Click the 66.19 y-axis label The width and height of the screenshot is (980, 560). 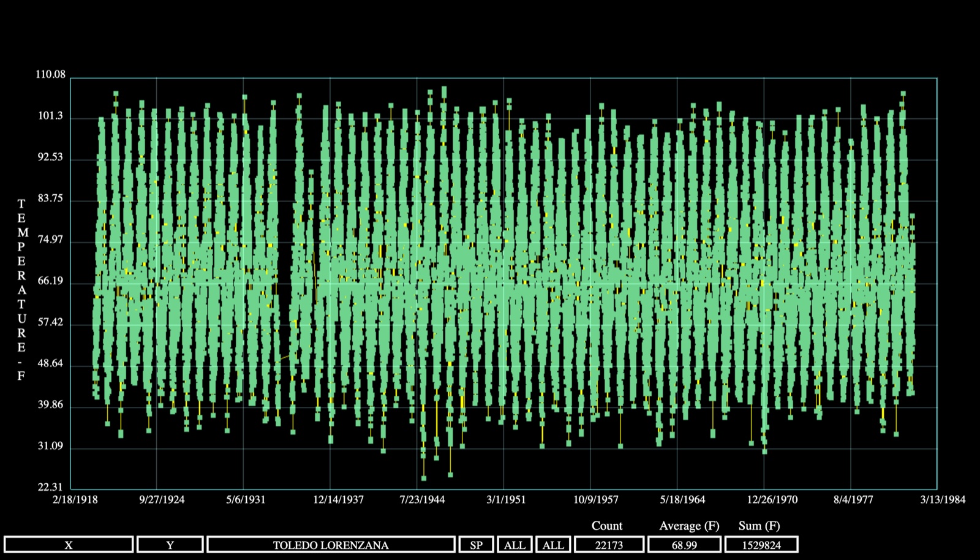click(50, 281)
